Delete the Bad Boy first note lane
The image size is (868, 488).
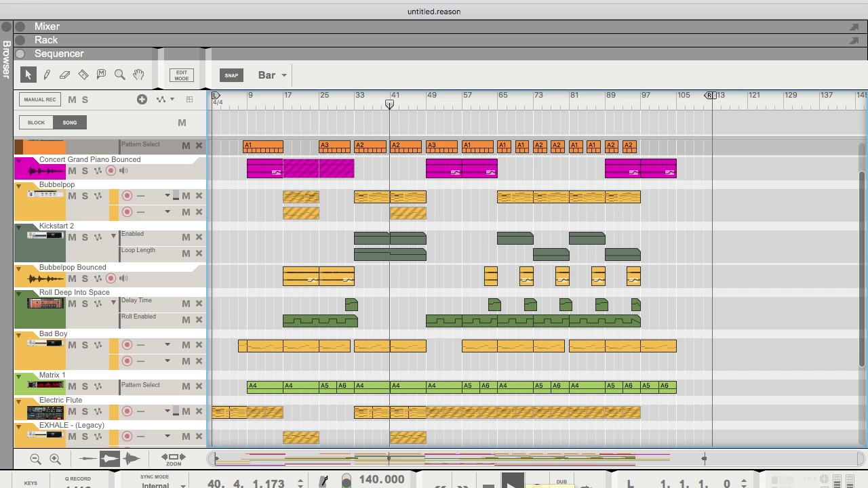pyautogui.click(x=199, y=345)
